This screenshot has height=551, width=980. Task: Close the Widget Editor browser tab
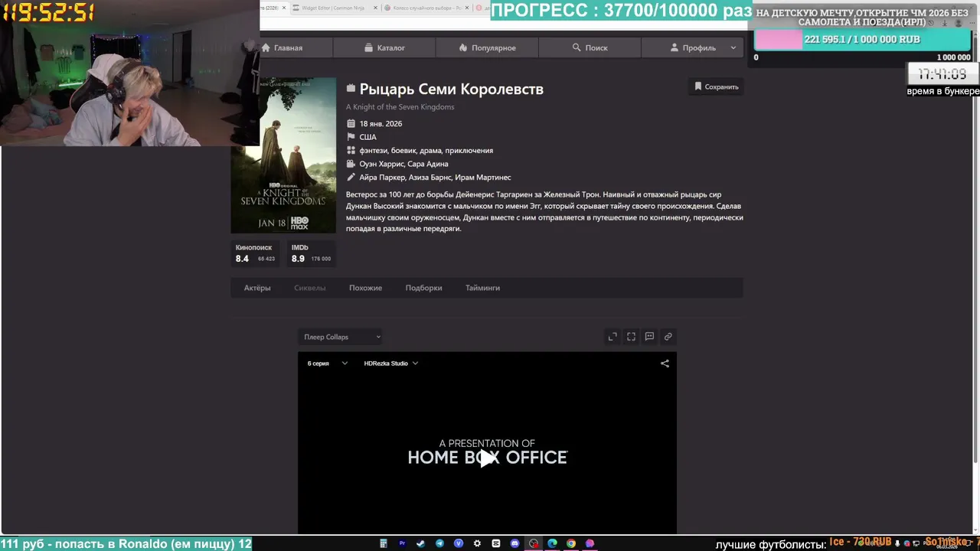coord(375,8)
